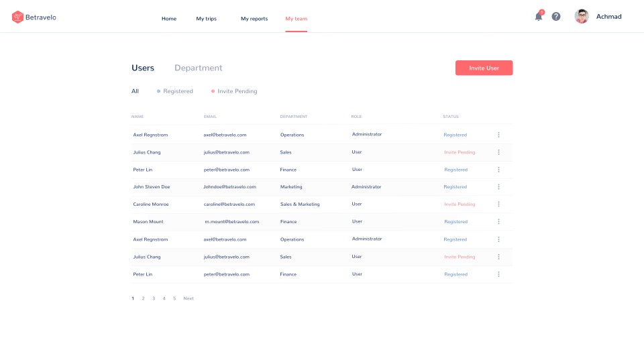Image resolution: width=644 pixels, height=362 pixels.
Task: Click the caroline@betravelo.com email
Action: point(229,204)
